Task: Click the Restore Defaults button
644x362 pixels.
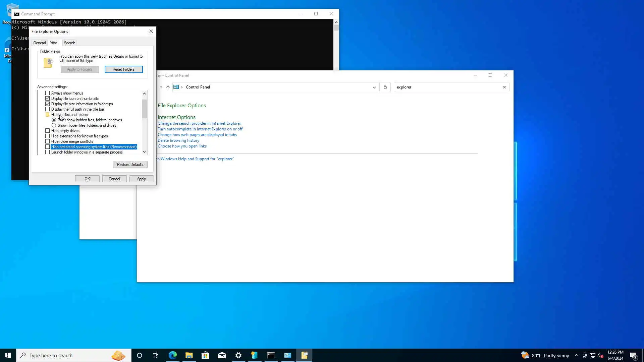Action: pos(130,165)
